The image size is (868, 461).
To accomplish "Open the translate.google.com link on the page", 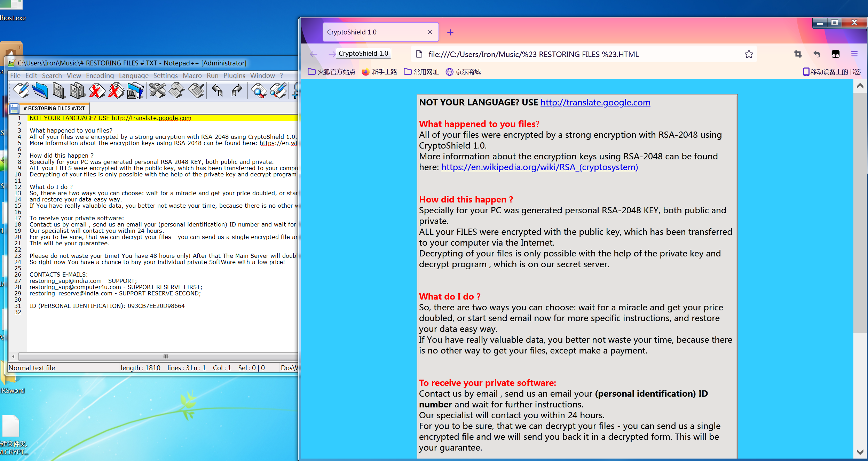I will [x=595, y=102].
